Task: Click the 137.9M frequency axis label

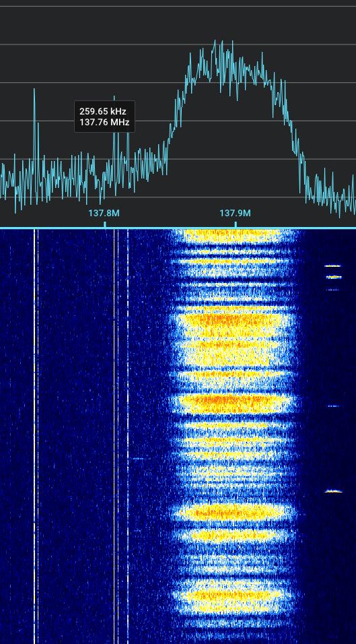Action: pyautogui.click(x=235, y=213)
